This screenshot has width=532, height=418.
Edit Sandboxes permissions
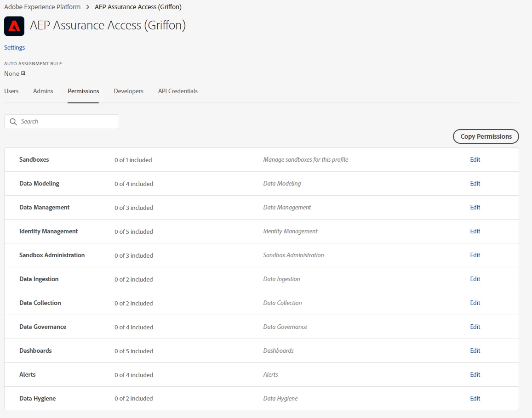click(475, 159)
